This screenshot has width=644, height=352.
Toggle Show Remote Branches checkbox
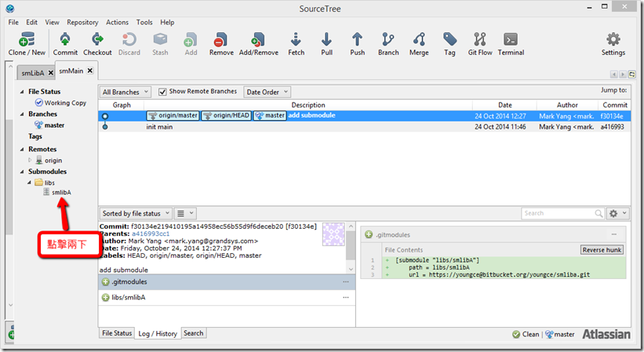coord(162,92)
